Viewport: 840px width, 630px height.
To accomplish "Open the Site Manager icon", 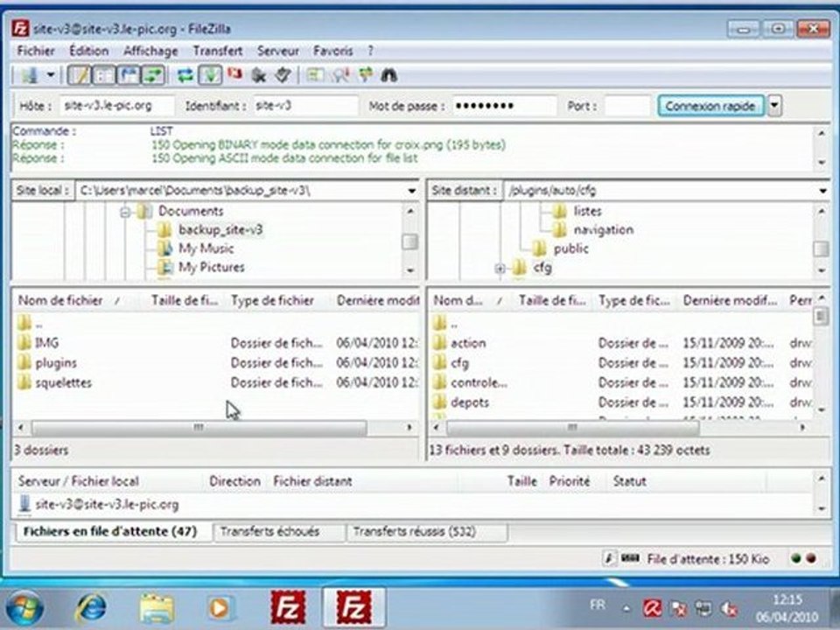I will (30, 75).
